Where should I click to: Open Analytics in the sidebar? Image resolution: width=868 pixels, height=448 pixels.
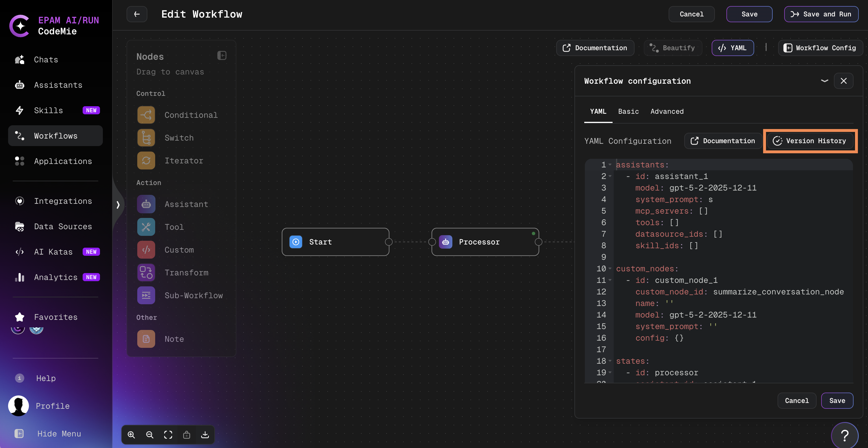[x=55, y=277]
